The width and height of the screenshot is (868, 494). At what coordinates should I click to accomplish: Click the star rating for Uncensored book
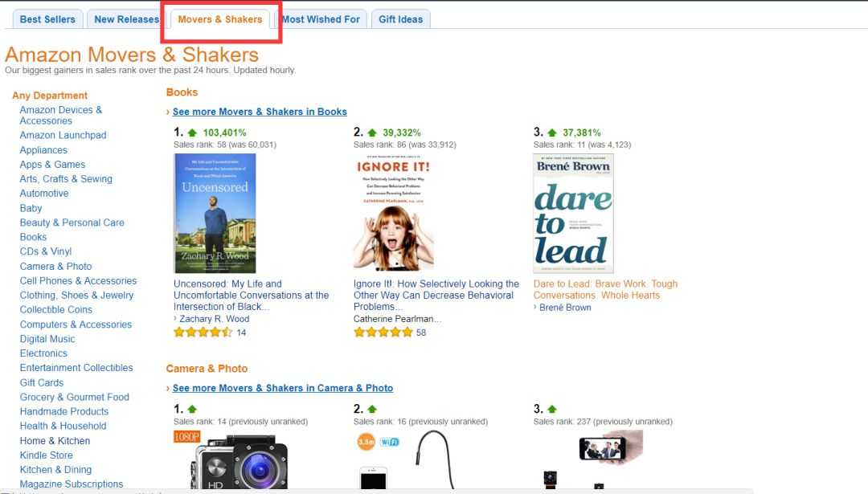203,333
